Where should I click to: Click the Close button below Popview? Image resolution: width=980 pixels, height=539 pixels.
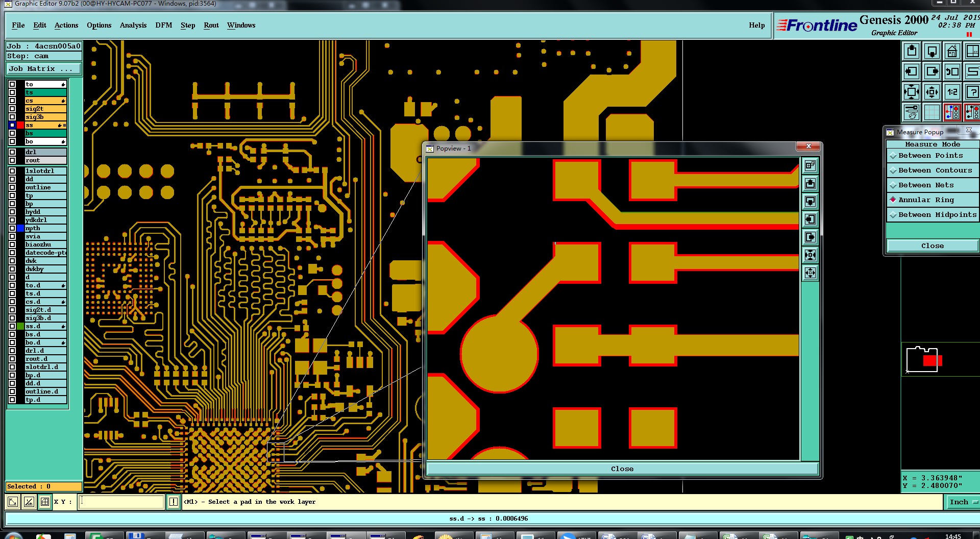[622, 469]
